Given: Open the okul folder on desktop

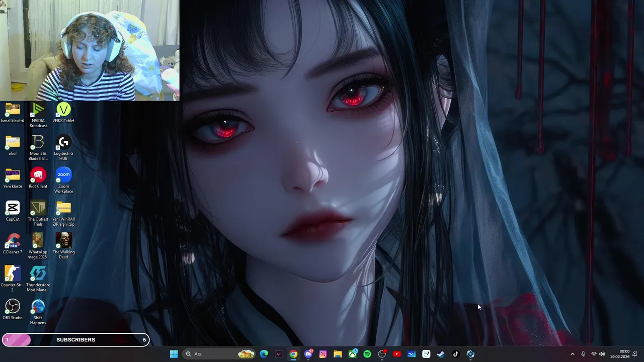Looking at the screenshot, I should tap(13, 146).
